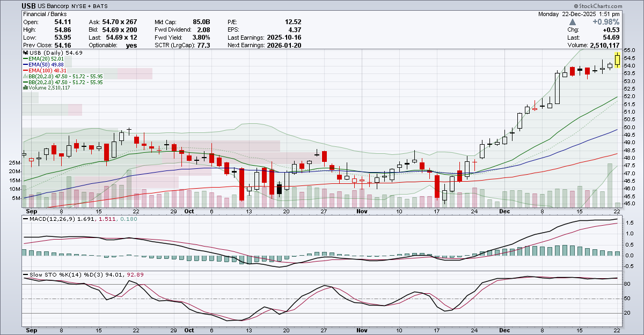Click the blue EMA(50) line marker

[x=25, y=64]
